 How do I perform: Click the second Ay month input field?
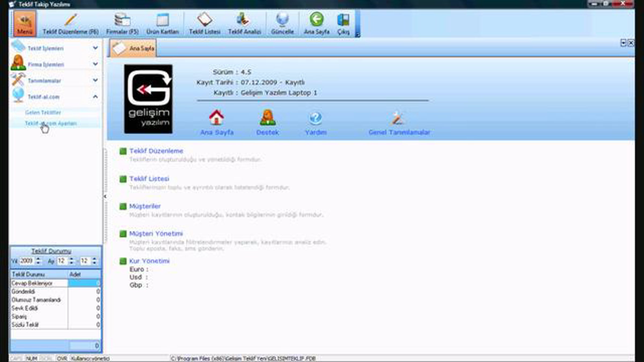pyautogui.click(x=85, y=261)
